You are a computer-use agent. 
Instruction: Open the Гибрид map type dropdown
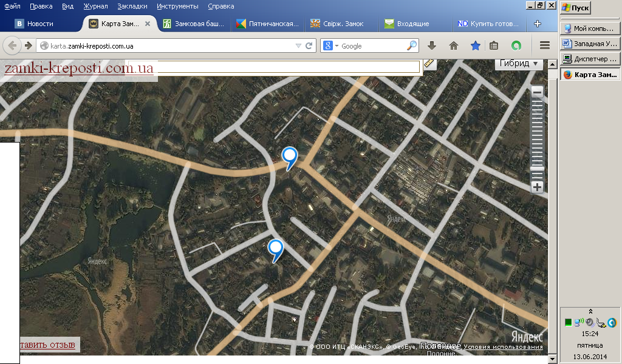519,64
